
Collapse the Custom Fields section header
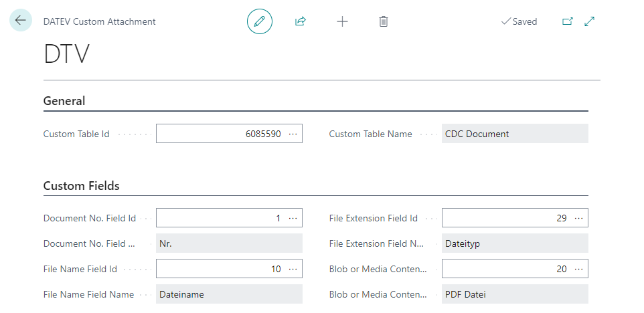pyautogui.click(x=81, y=186)
